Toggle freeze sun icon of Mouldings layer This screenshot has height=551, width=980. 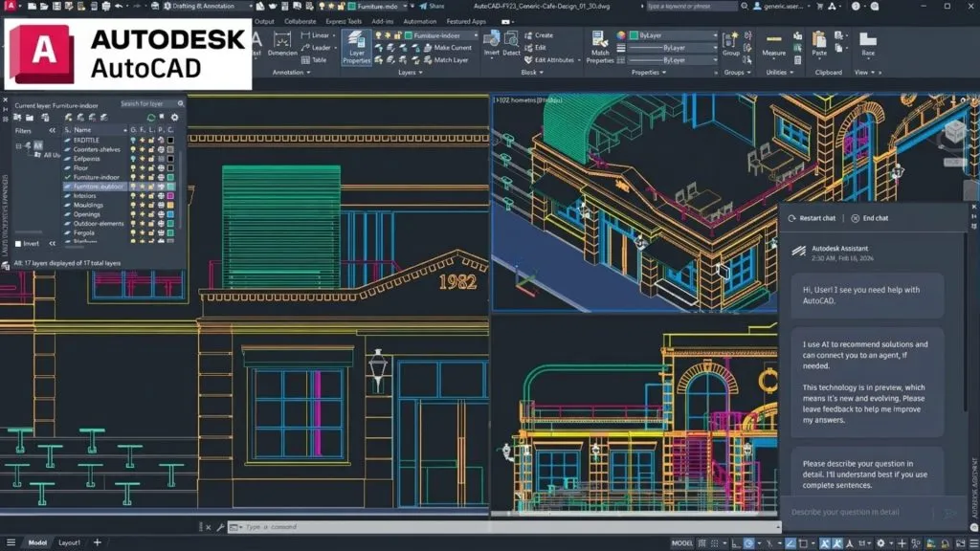142,205
